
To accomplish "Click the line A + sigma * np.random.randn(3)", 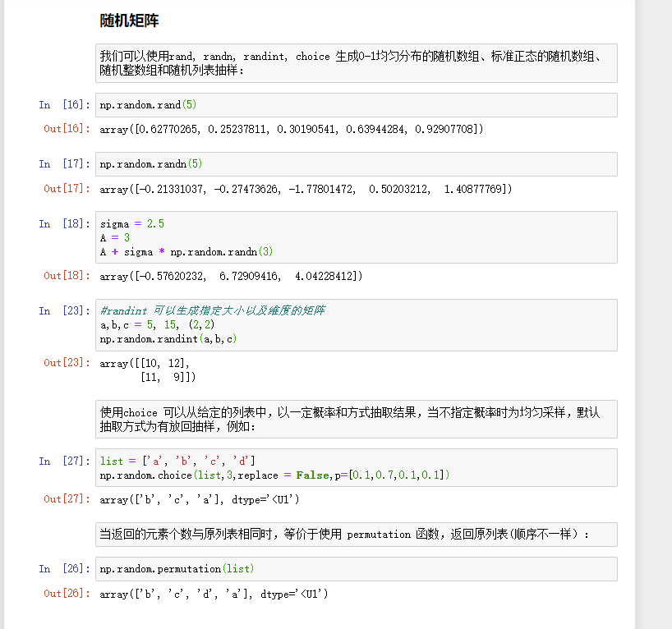I will click(186, 252).
